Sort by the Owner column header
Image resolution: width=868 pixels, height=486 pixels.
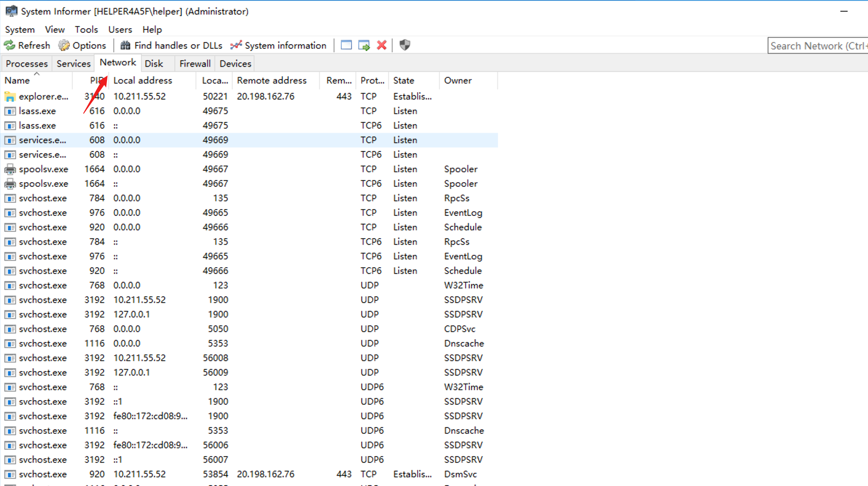point(458,80)
